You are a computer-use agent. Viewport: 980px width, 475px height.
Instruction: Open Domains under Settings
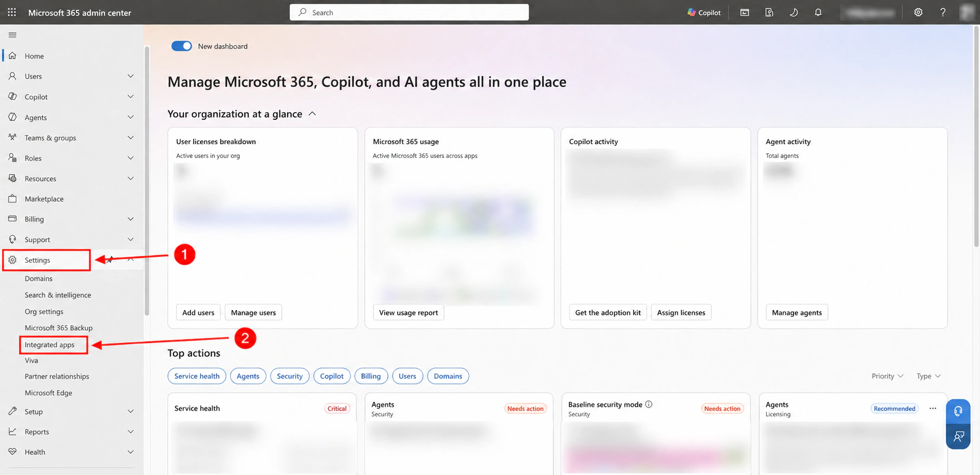coord(39,279)
